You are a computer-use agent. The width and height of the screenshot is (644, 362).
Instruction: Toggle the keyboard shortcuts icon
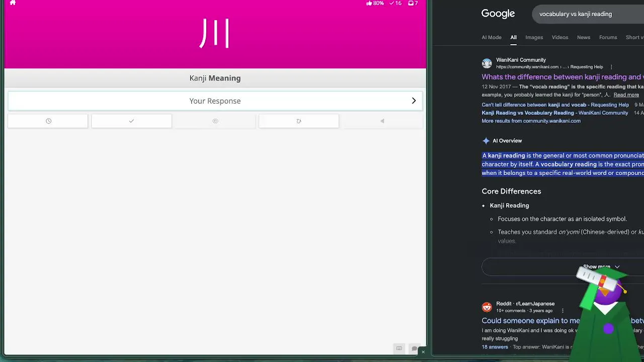coord(399,348)
